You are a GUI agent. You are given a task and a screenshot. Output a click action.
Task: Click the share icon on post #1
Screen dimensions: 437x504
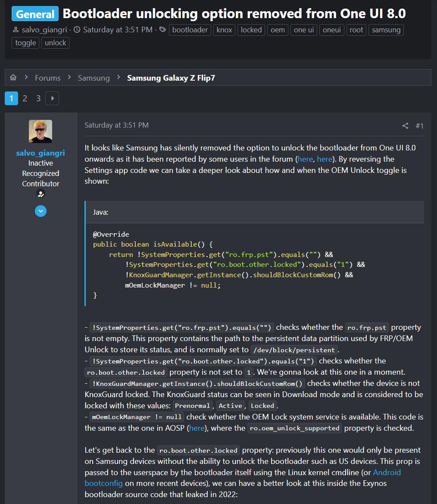(x=405, y=126)
